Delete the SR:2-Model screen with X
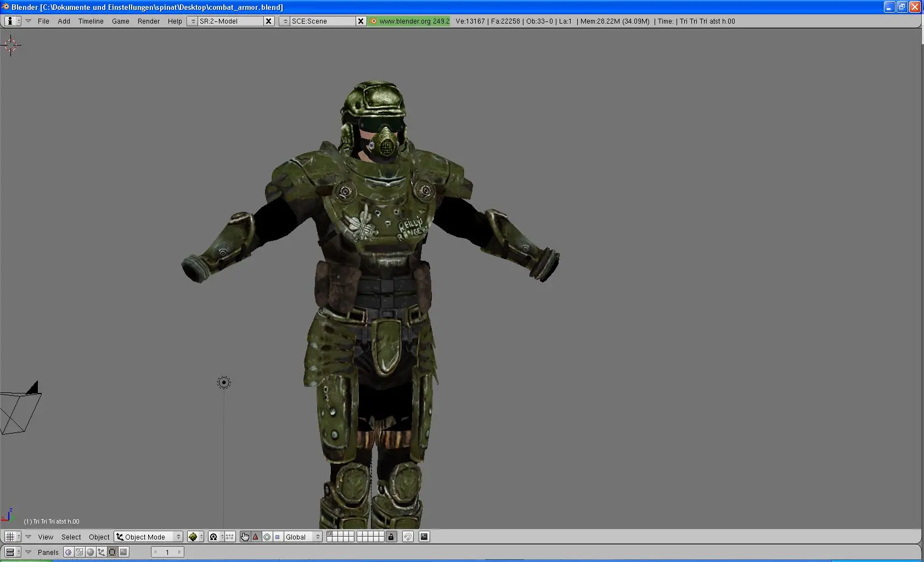 click(269, 21)
